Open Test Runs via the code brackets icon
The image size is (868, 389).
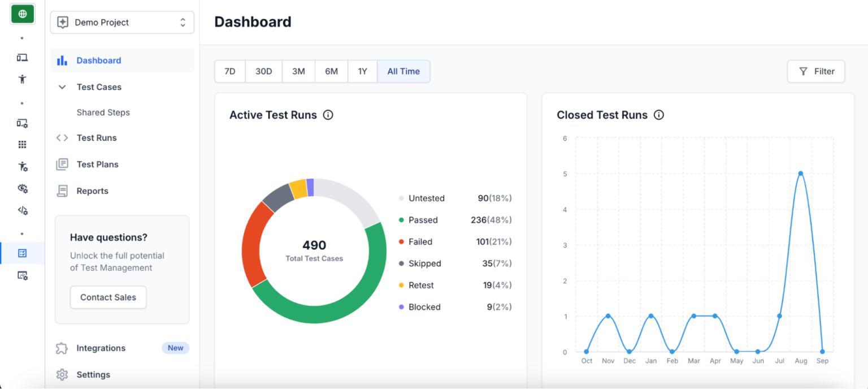click(62, 137)
